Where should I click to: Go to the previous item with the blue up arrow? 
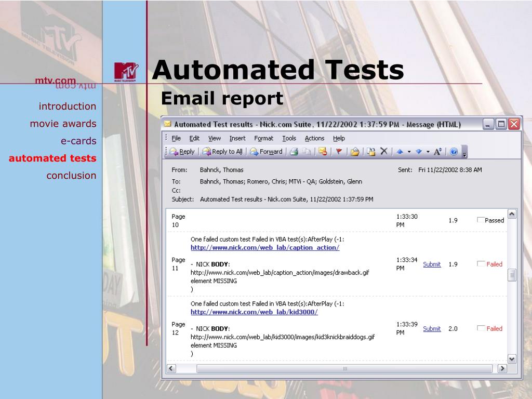[x=400, y=152]
